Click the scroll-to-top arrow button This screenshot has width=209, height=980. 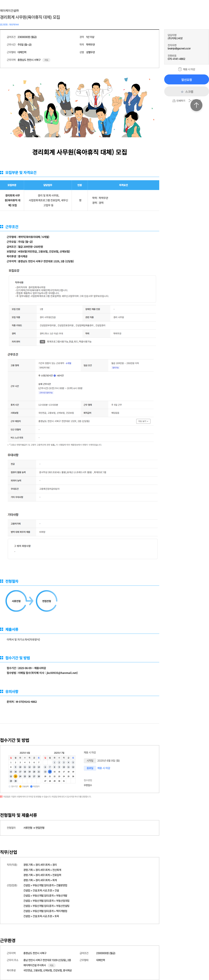click(196, 105)
